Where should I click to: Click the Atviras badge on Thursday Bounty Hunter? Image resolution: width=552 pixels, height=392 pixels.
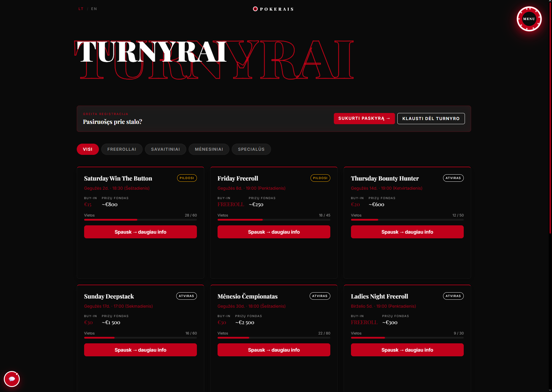453,178
